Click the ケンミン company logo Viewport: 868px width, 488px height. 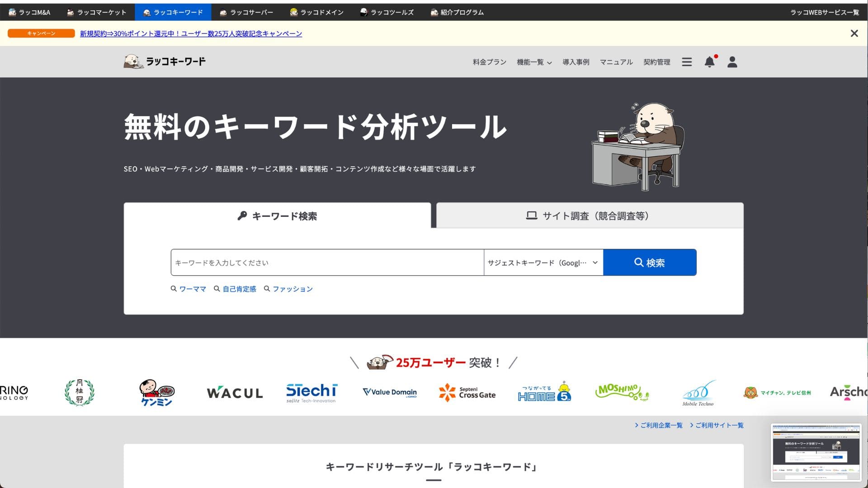157,392
